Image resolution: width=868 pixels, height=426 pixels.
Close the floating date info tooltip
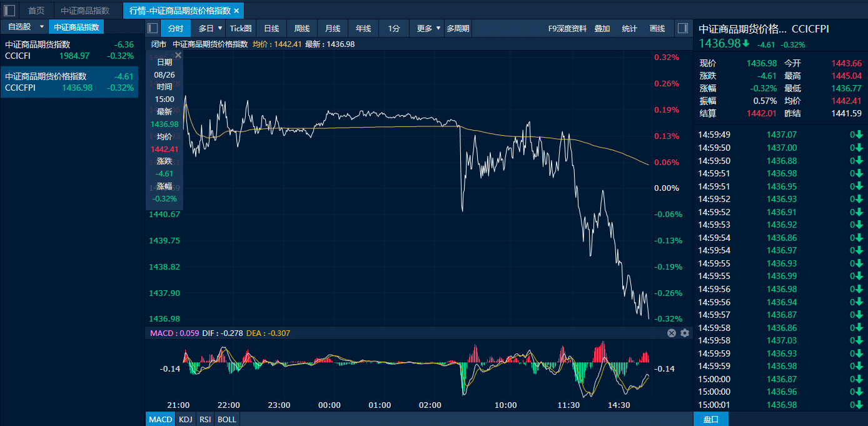tap(178, 55)
